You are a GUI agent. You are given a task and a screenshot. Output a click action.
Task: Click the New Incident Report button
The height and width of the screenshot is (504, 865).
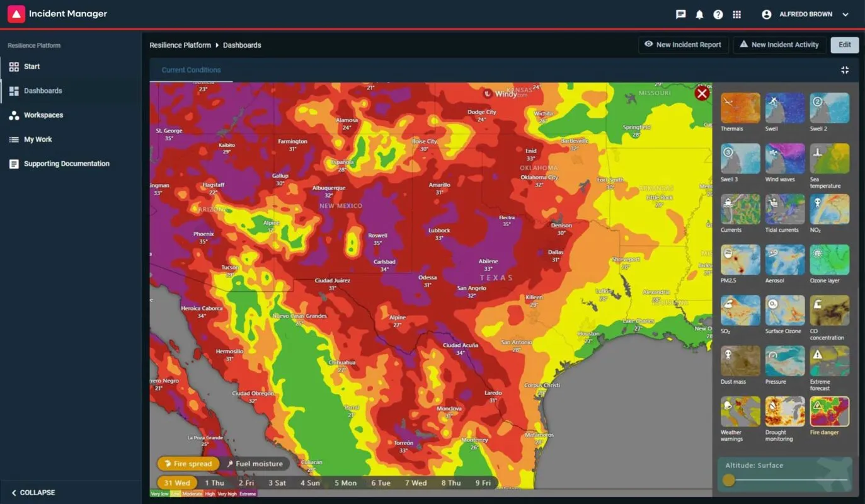[684, 45]
